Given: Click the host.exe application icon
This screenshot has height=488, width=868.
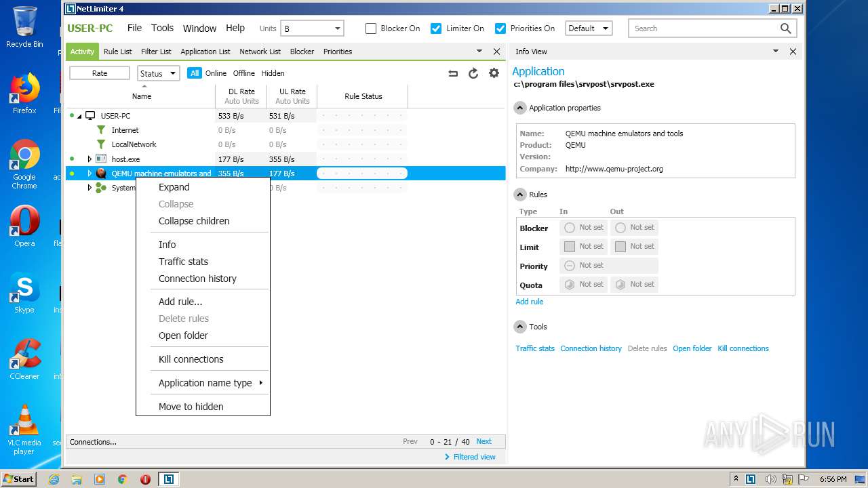Looking at the screenshot, I should tap(101, 159).
